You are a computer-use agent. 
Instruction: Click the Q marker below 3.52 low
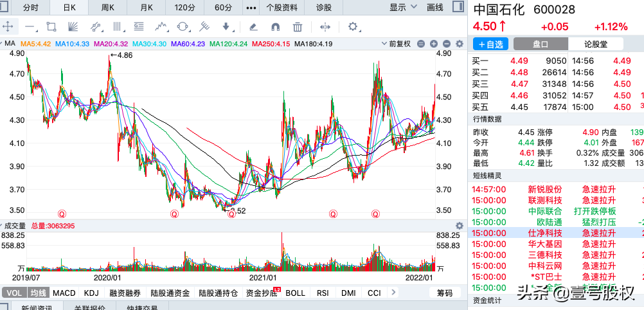[x=231, y=214]
